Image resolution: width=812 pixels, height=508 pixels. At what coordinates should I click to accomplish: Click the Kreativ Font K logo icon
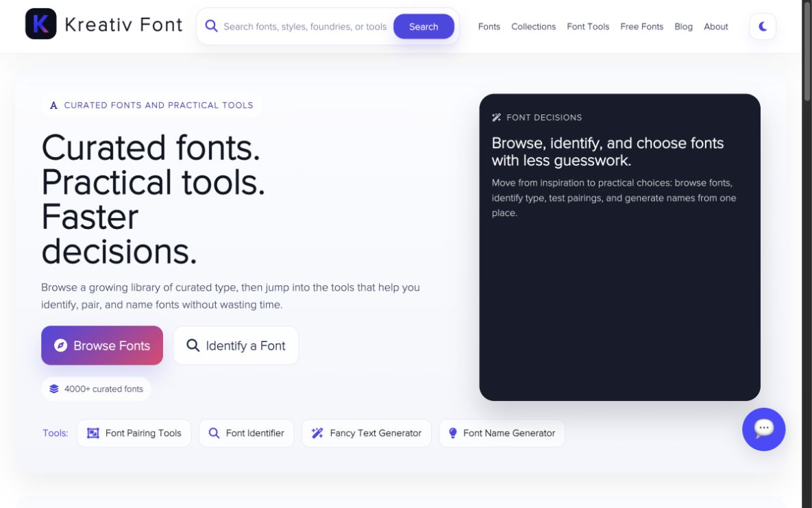(x=41, y=24)
